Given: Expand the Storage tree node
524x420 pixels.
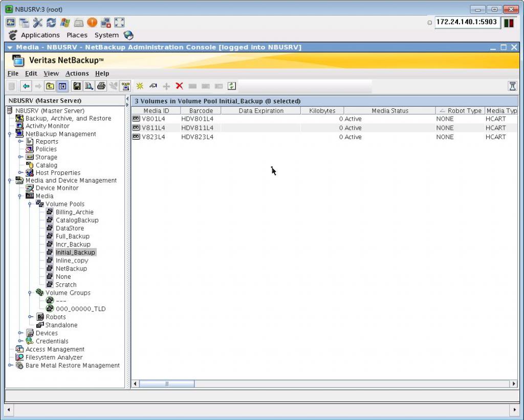Looking at the screenshot, I should (x=20, y=157).
